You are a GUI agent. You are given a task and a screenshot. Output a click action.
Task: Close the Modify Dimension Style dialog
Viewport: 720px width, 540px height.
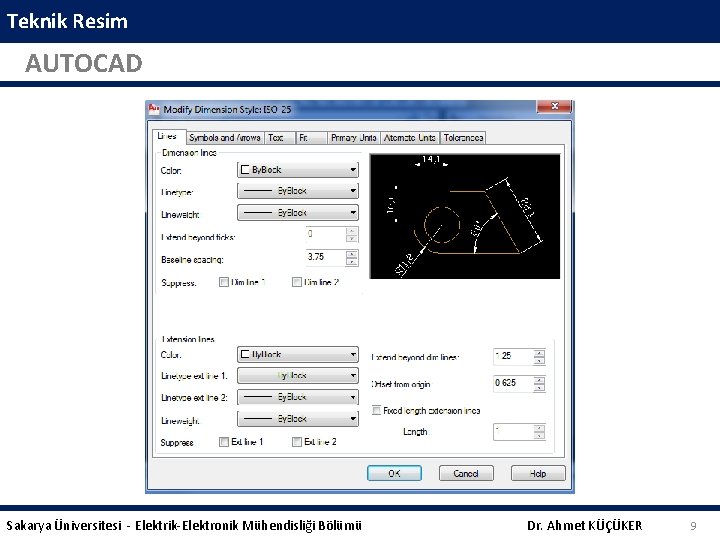[x=554, y=106]
